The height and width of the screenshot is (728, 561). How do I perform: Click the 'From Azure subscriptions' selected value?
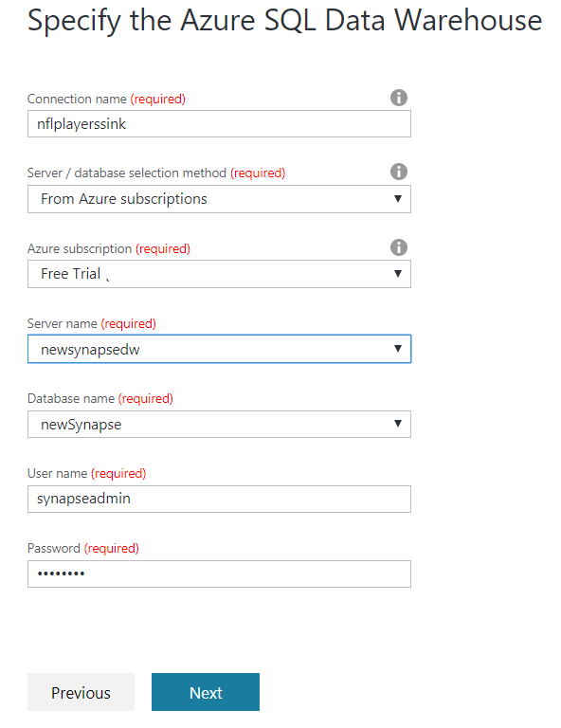[124, 199]
